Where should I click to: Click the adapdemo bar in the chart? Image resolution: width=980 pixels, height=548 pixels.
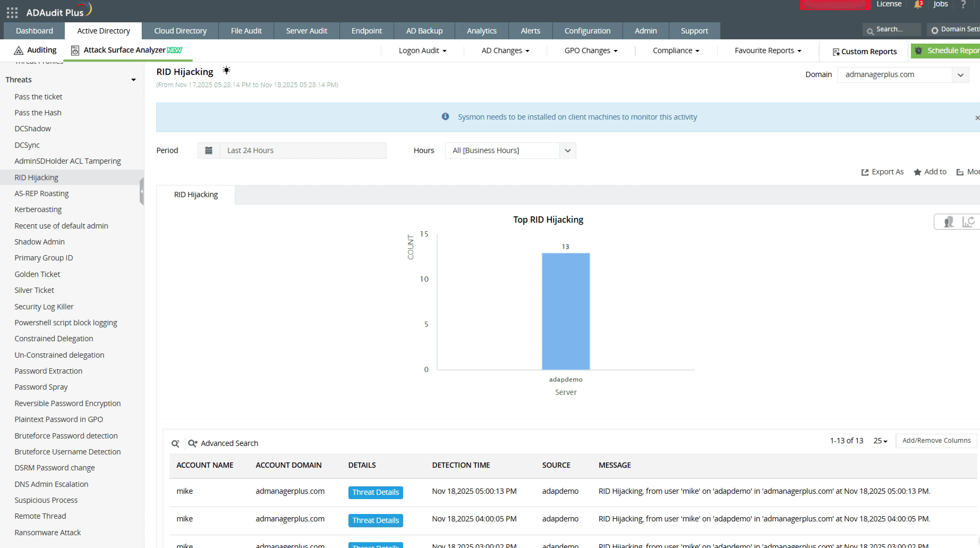(x=566, y=311)
